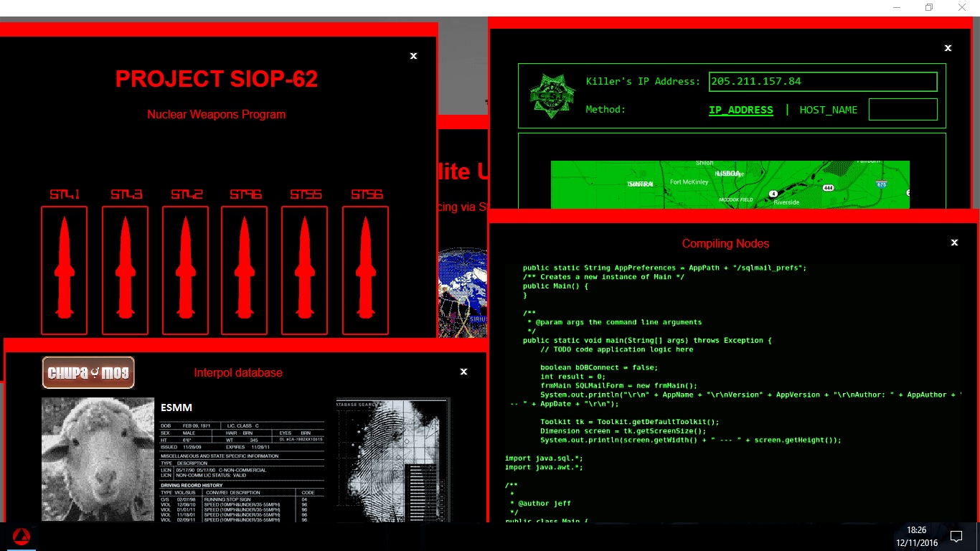Image resolution: width=980 pixels, height=551 pixels.
Task: Restore down the main application window
Action: tap(929, 7)
